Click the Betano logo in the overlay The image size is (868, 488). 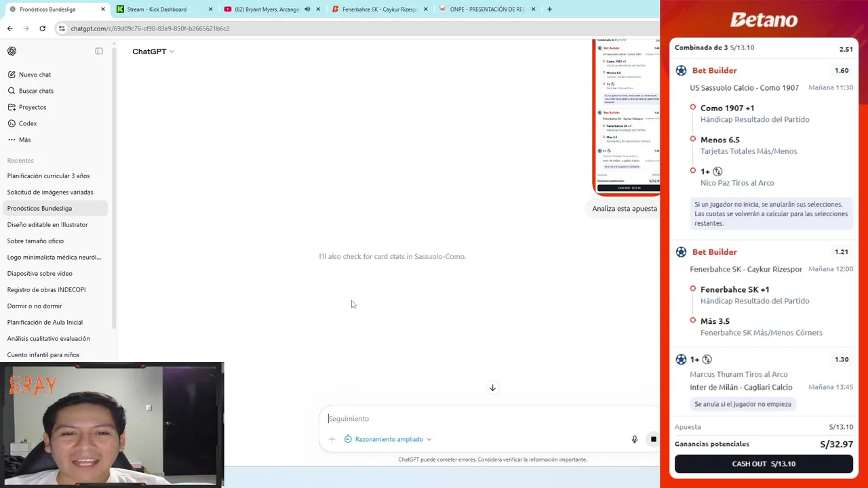tap(764, 20)
